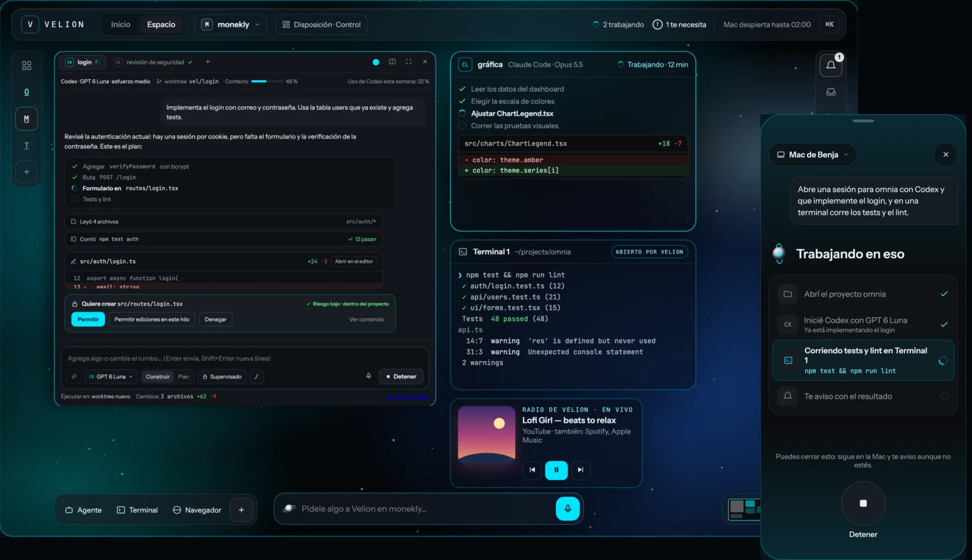Click the attachment paperclip icon
Screen dimensions: 972x560
point(74,377)
